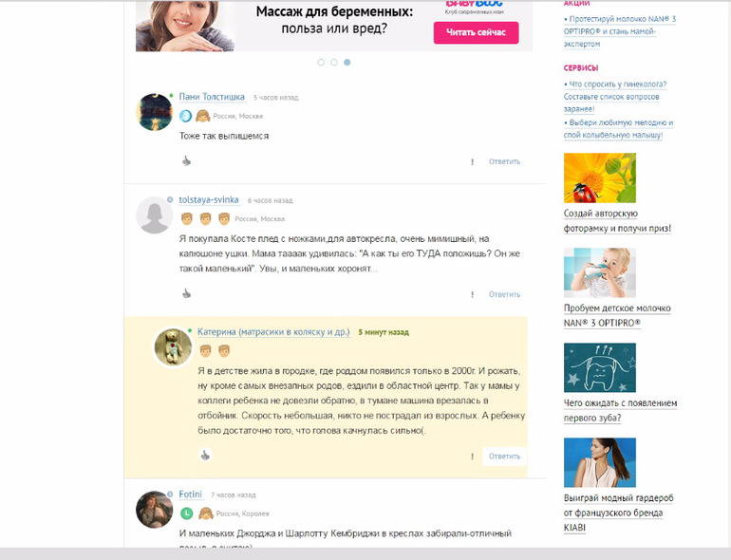
Task: Open Fotini's avatar picture
Action: click(155, 510)
